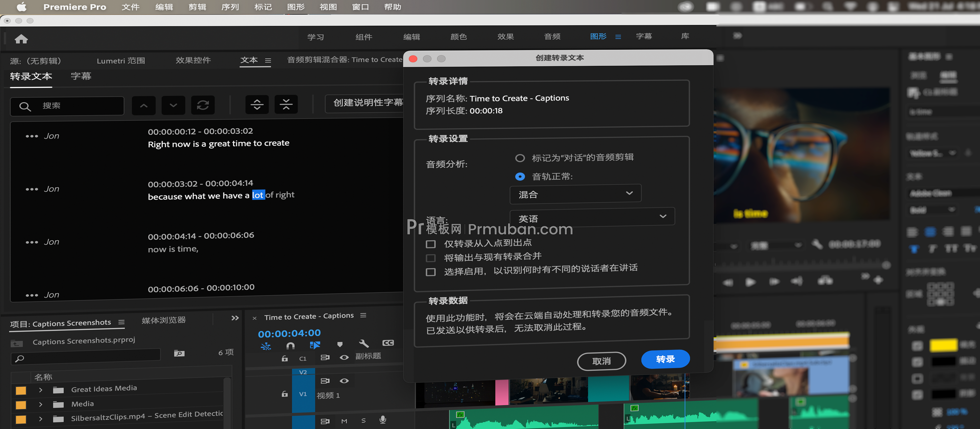
Task: Click the parent folder up icon in the project panel
Action: (16, 344)
